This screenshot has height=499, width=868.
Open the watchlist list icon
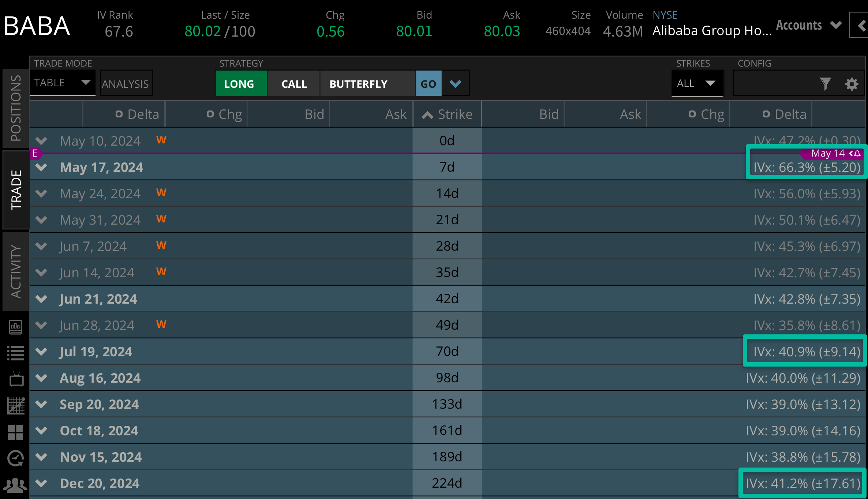click(15, 353)
